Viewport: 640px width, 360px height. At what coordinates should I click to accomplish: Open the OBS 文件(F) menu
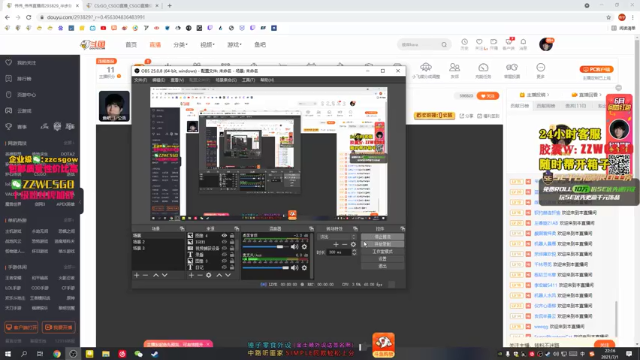140,80
